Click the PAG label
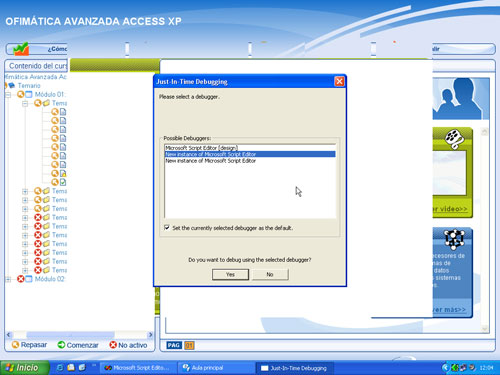The height and width of the screenshot is (375, 500). click(174, 345)
